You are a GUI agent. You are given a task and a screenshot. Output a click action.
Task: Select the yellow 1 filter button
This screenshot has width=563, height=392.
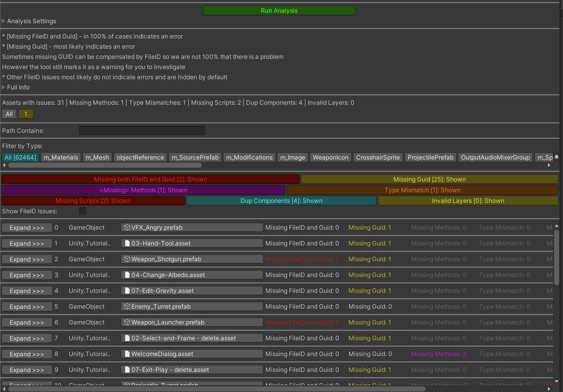click(x=26, y=114)
